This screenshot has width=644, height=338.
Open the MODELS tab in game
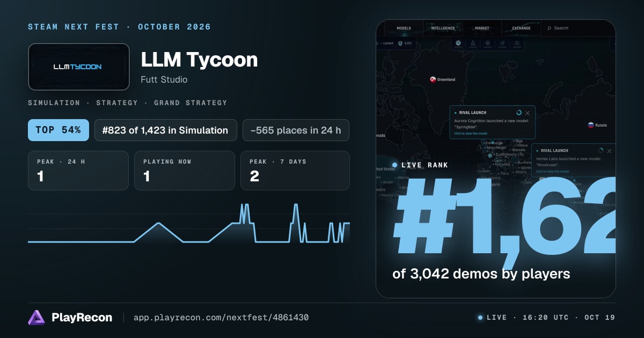[404, 28]
